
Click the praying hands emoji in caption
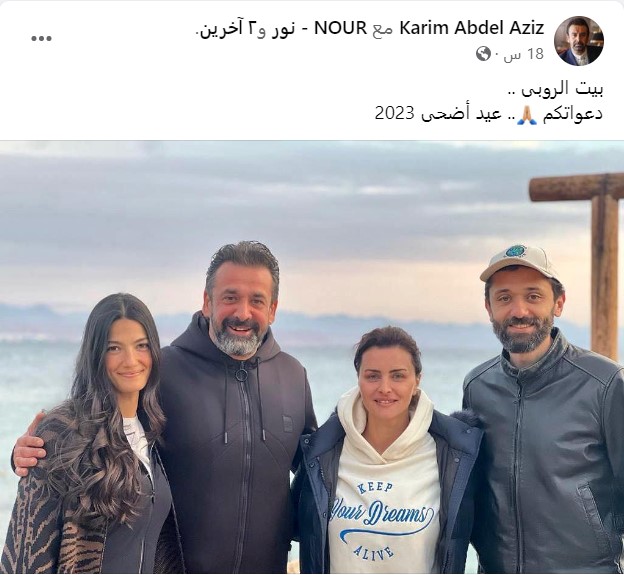(527, 115)
